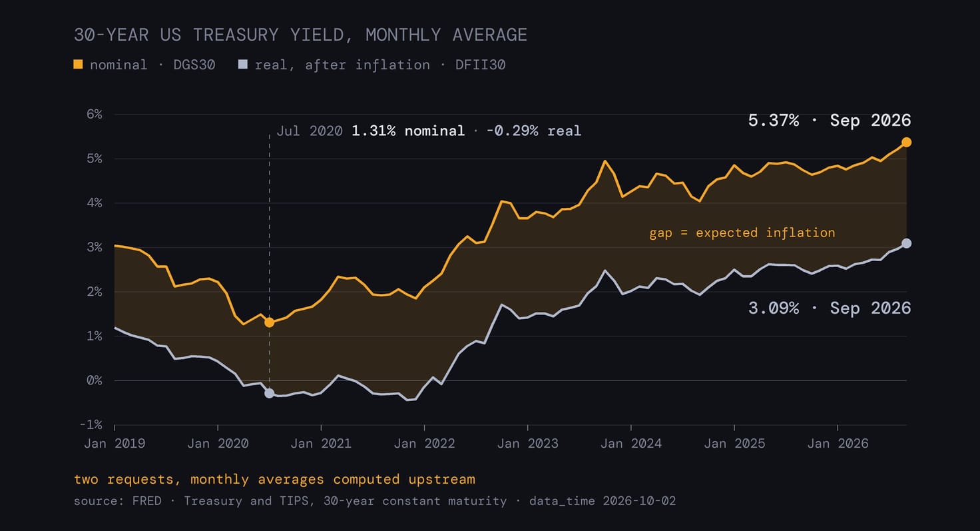Click the 3% y-axis label
The width and height of the screenshot is (980, 531).
[x=95, y=247]
